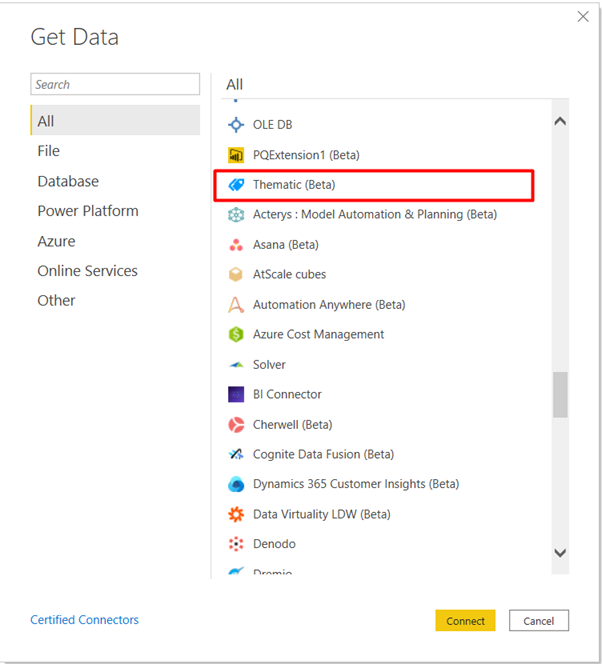Select BI Connector label

coord(287,394)
